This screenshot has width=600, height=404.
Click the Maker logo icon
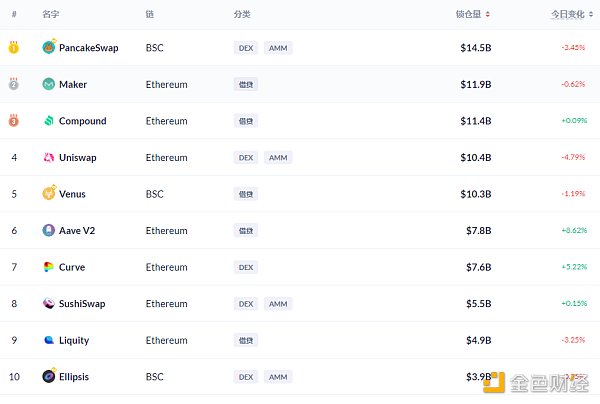click(49, 85)
